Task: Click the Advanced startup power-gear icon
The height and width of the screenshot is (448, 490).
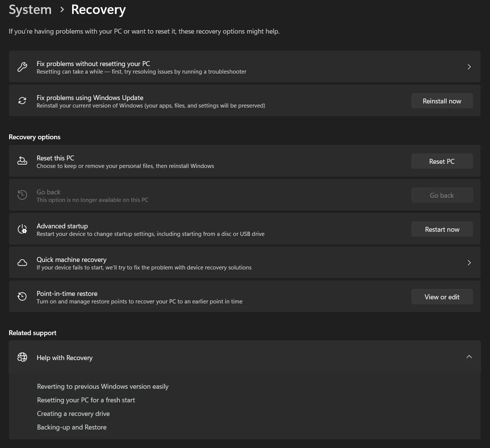Action: [x=22, y=229]
